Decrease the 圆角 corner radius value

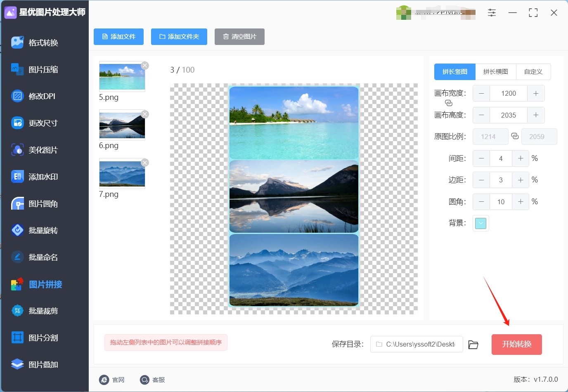(481, 202)
